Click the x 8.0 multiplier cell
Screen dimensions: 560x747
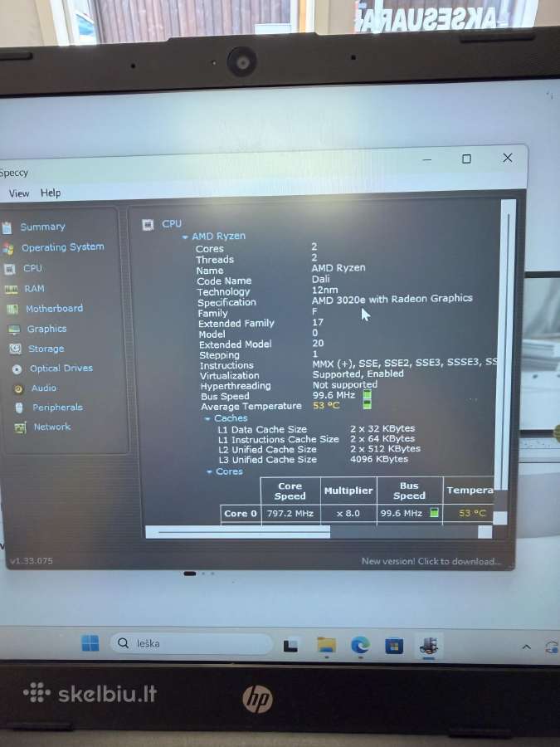click(348, 514)
